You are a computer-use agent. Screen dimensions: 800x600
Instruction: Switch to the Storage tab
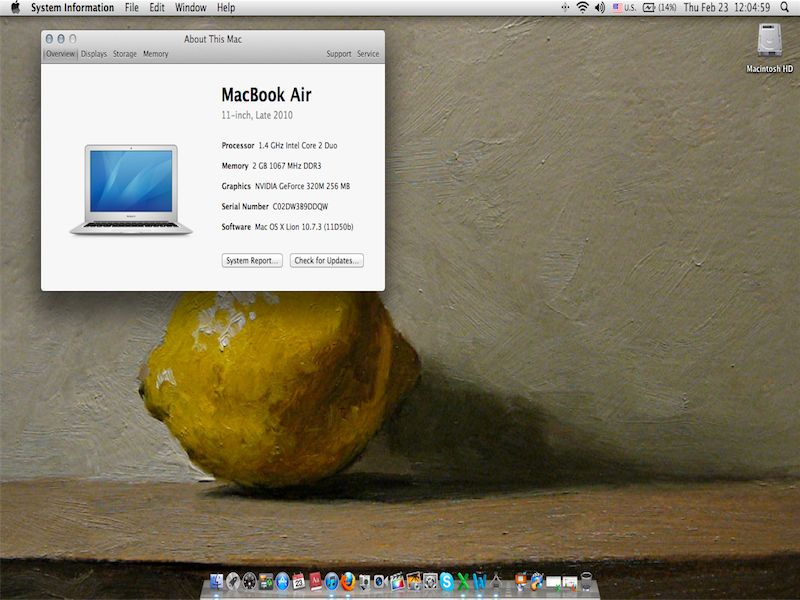125,54
